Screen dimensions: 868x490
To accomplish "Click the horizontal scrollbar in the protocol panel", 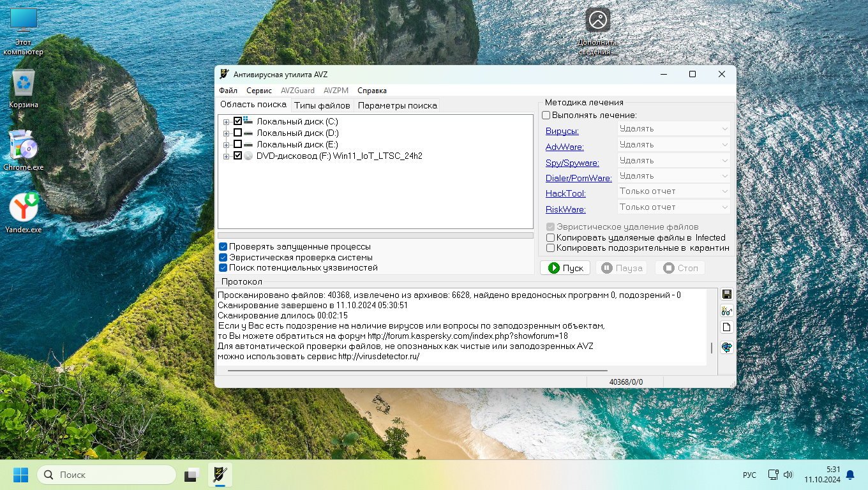I will (416, 370).
